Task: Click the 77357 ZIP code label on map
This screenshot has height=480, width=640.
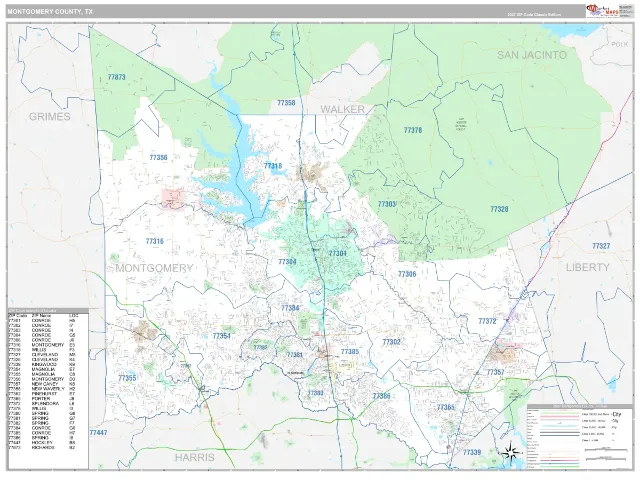Action: [495, 372]
